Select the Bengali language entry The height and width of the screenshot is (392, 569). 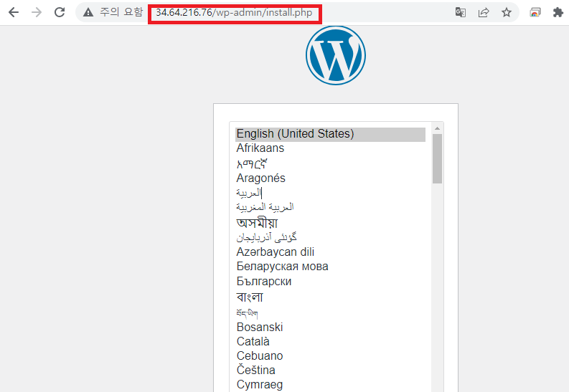click(x=330, y=297)
